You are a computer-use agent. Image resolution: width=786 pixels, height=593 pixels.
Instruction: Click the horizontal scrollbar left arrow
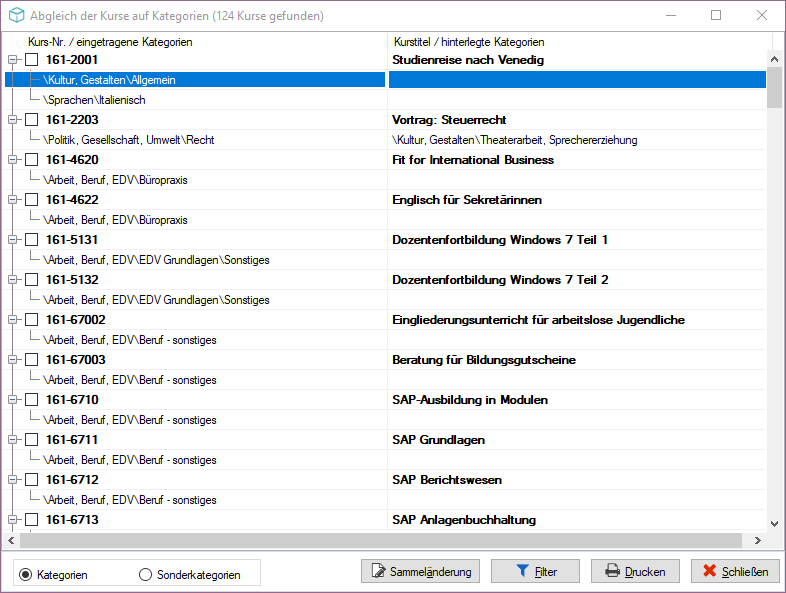click(x=11, y=540)
